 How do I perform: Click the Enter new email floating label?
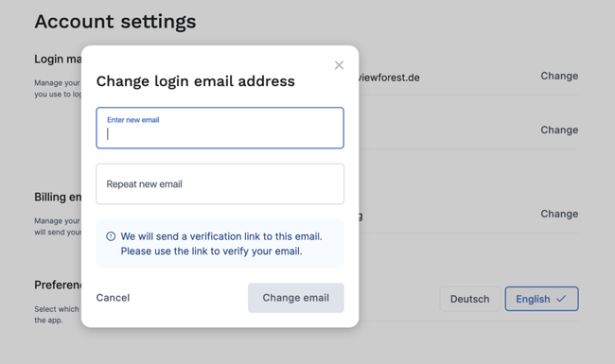[x=133, y=120]
